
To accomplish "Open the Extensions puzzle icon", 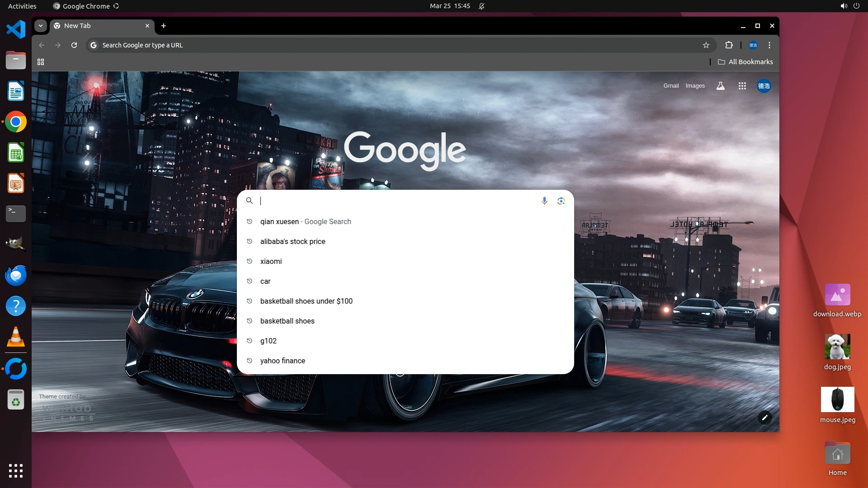I will [x=729, y=45].
